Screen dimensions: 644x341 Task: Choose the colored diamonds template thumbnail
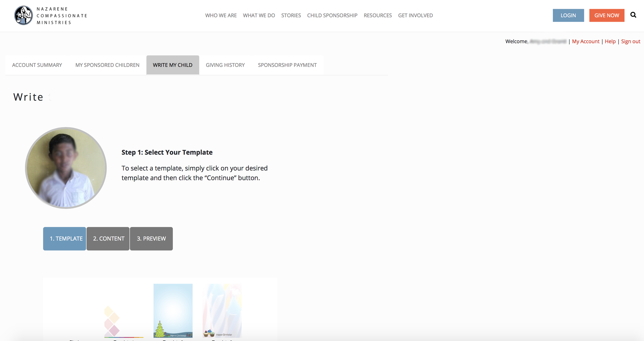124,311
